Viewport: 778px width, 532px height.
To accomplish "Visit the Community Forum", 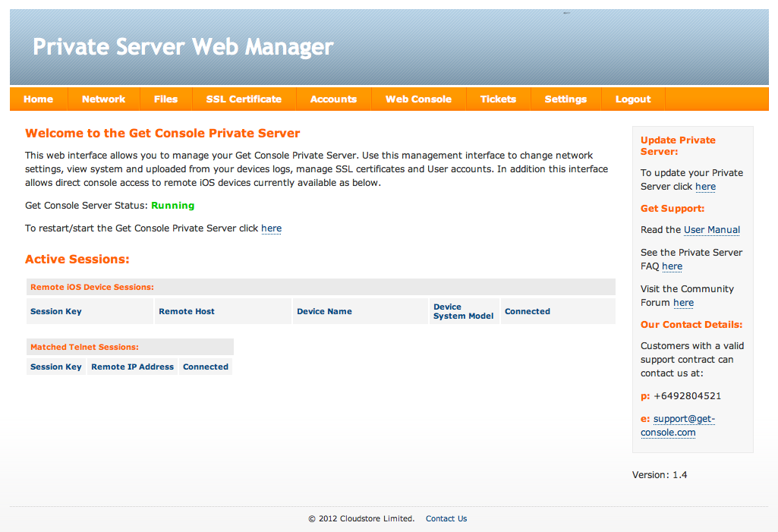I will (683, 302).
